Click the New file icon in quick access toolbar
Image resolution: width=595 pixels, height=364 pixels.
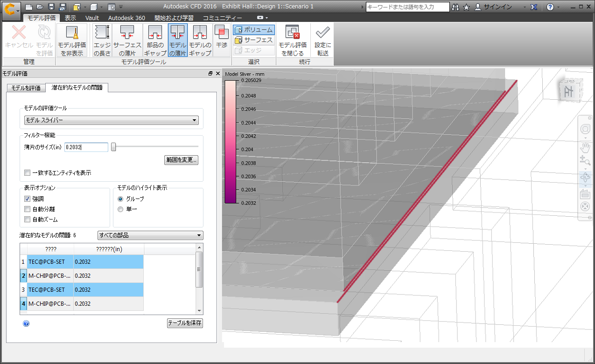(29, 7)
